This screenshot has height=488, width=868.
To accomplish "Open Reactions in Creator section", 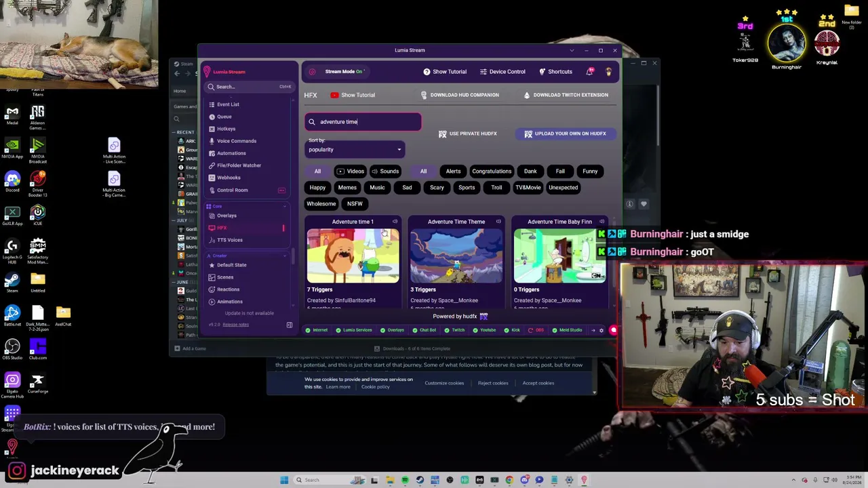I will 228,289.
